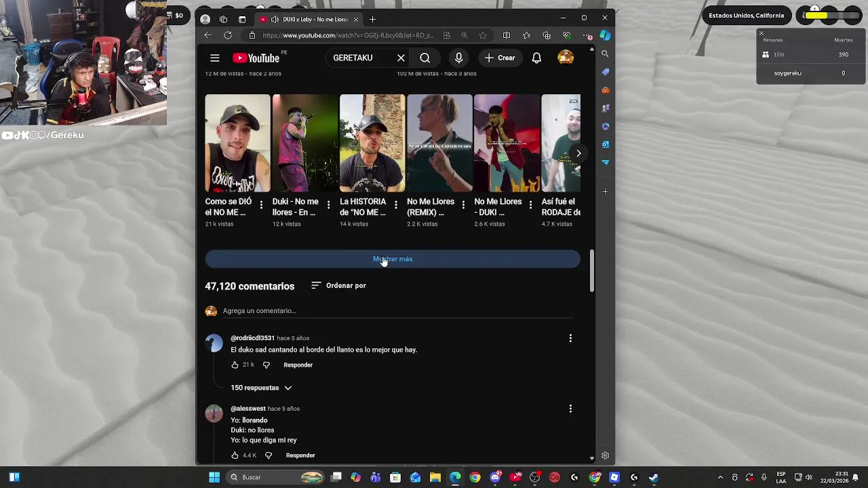Add this page to favorites star

tap(483, 35)
